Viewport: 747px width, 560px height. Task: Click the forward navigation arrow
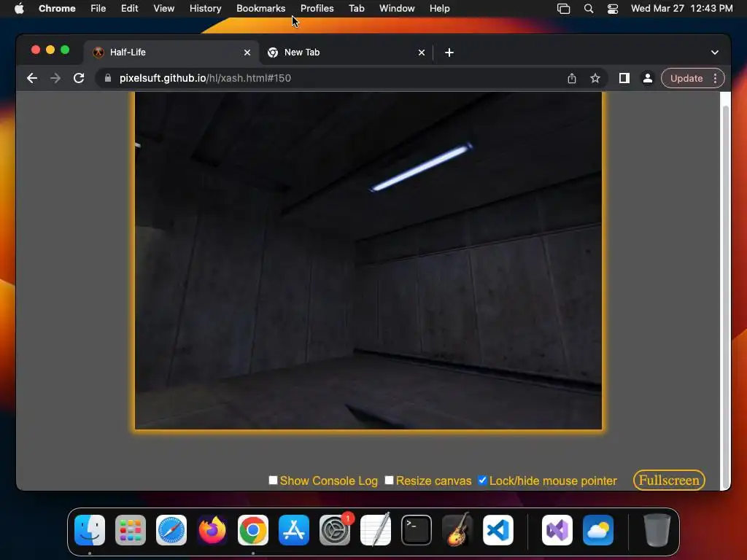pos(55,78)
